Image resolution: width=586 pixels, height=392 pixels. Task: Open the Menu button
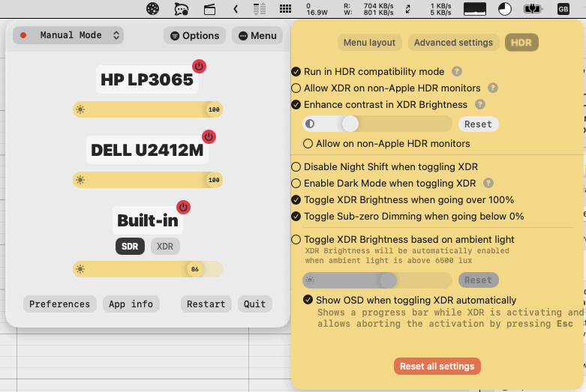pos(257,35)
